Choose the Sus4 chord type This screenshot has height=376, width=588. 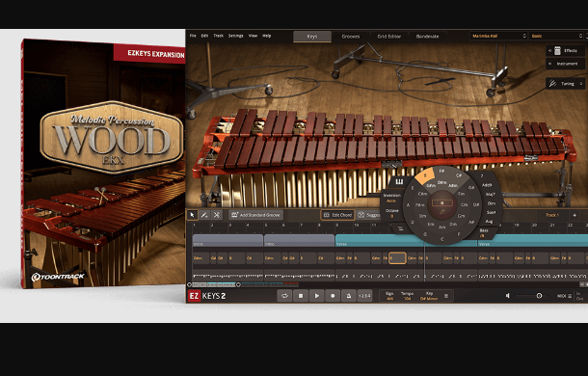[x=491, y=212]
